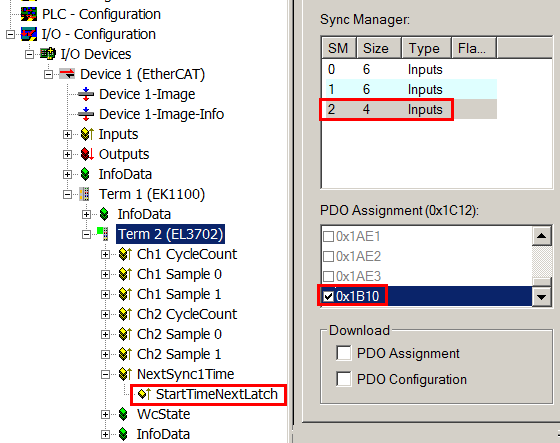Viewport: 560px width, 443px height.
Task: Collapse the I/O - Configuration node
Action: [10, 34]
